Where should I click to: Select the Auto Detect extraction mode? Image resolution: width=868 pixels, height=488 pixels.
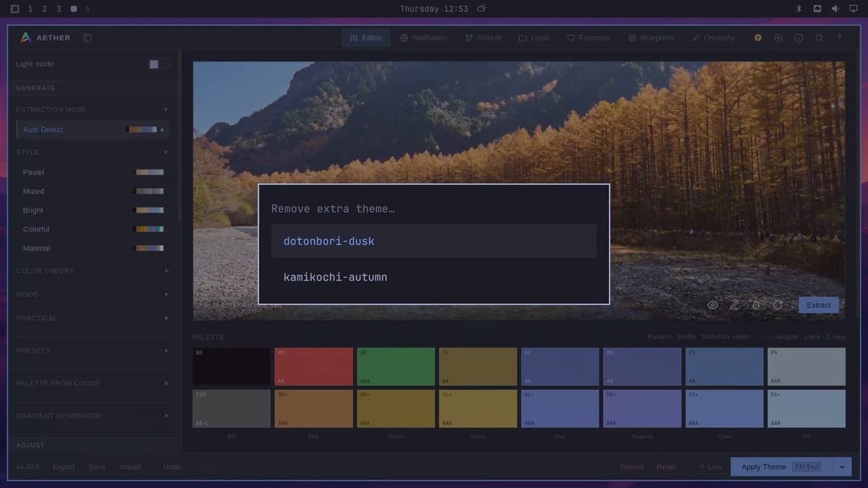pos(93,129)
